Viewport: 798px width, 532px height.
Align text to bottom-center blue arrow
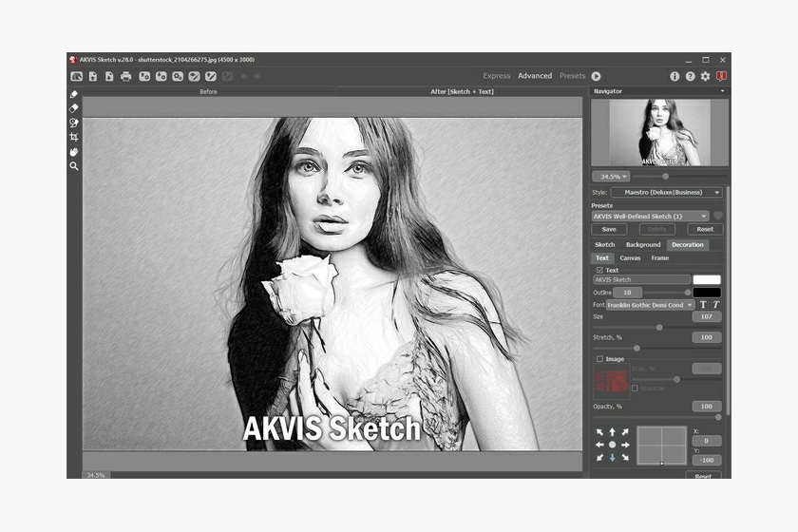point(612,458)
